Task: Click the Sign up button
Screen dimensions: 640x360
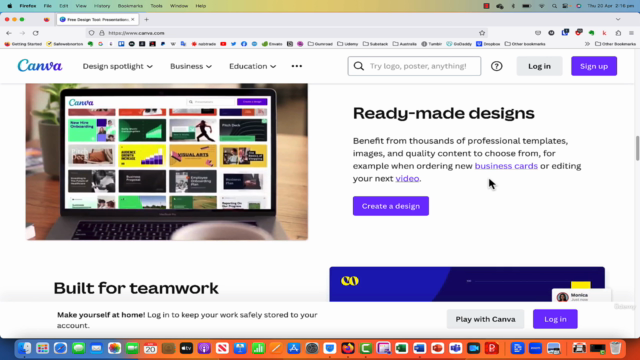Action: 594,66
